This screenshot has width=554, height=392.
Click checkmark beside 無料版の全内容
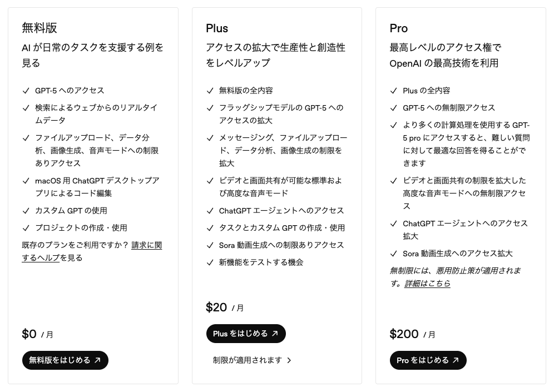pos(210,91)
